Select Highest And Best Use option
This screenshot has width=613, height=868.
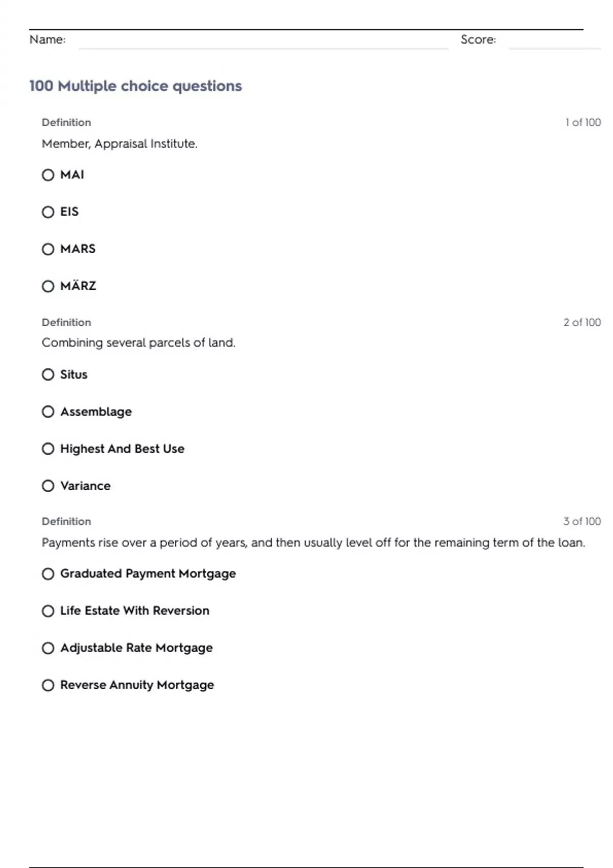click(x=48, y=449)
